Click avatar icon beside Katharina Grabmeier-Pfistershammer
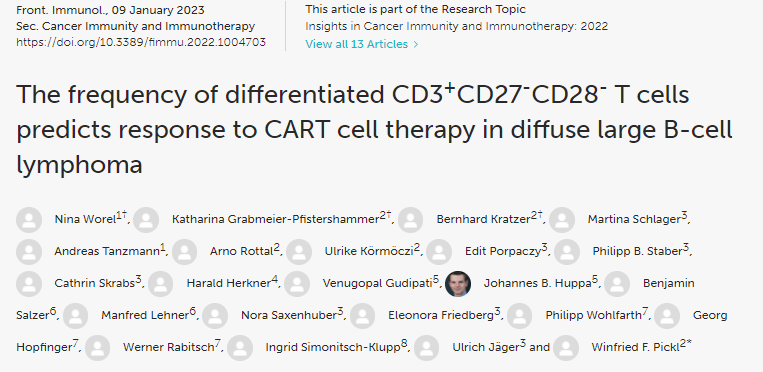The height and width of the screenshot is (372, 763). click(146, 220)
